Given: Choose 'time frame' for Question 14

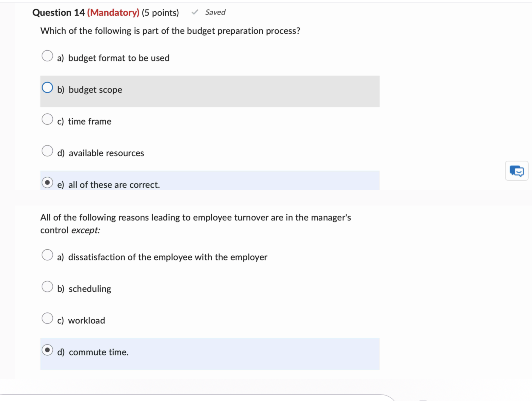Looking at the screenshot, I should (x=47, y=119).
